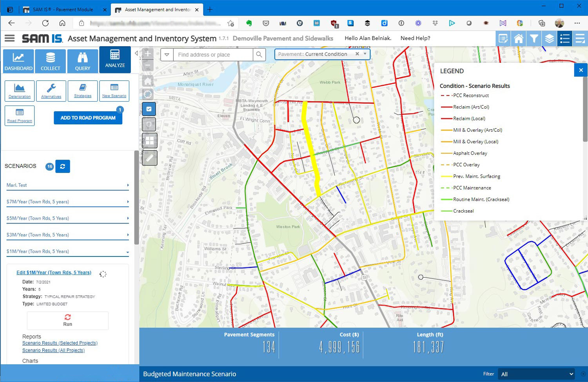Click the Find address or place field
Viewport: 588px width, 382px height.
pos(213,55)
